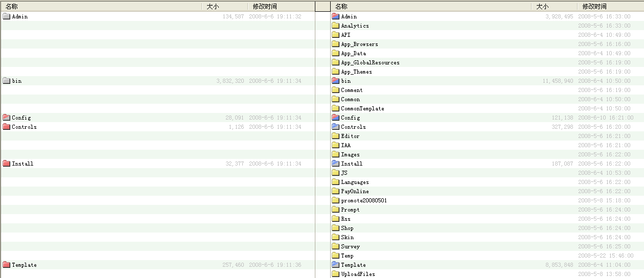Screen dimensions: 644x278
Task: Click the gray Admin folder icon in left pane
Action: 6,16
